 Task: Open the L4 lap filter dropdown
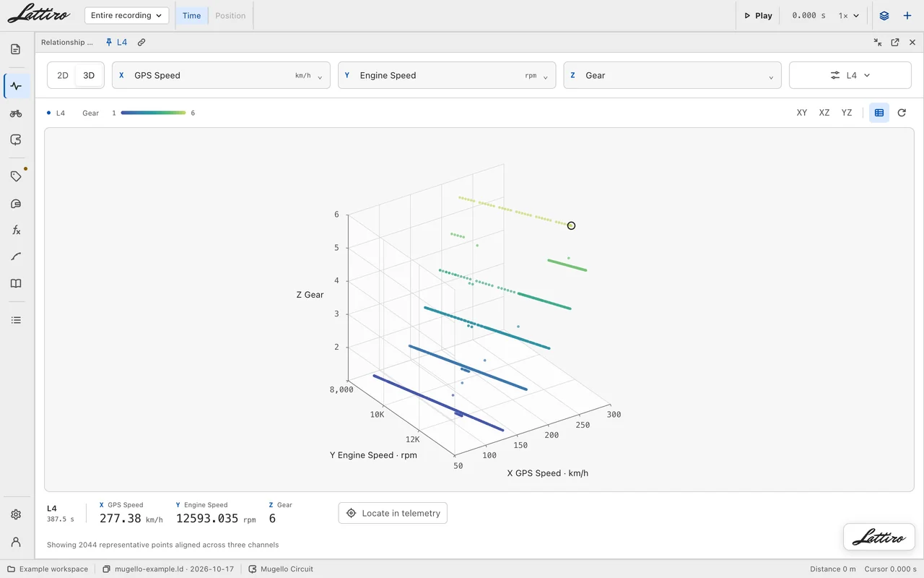click(x=850, y=75)
